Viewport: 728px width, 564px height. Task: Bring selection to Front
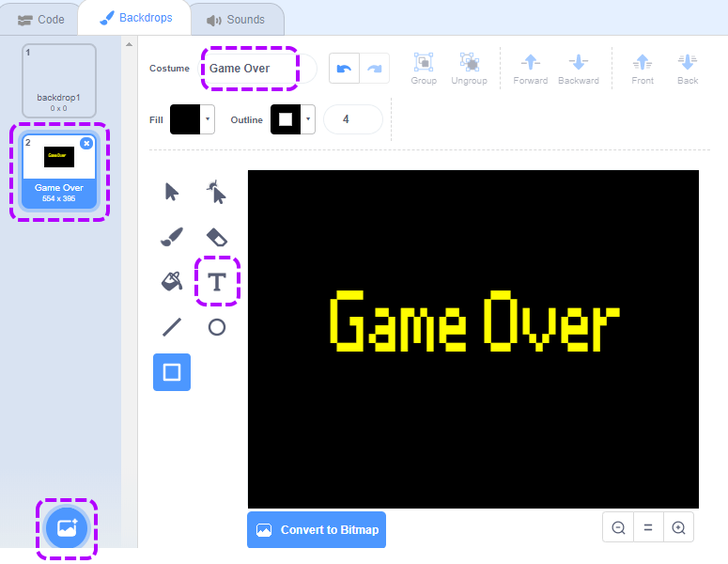point(643,69)
